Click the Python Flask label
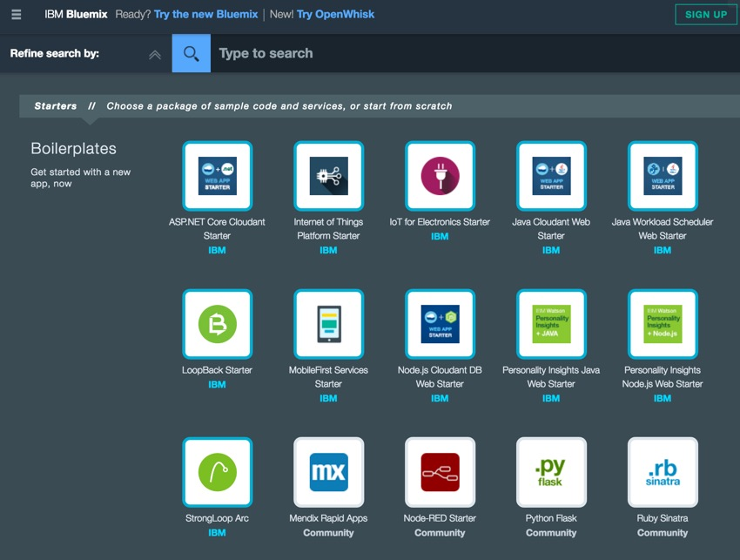Viewport: 740px width, 560px height. tap(551, 518)
